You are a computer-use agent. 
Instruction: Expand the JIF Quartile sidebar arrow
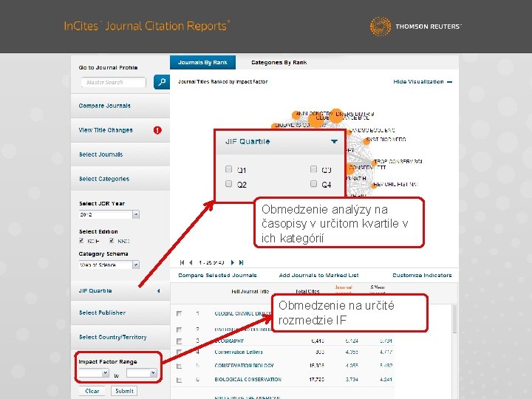(158, 291)
